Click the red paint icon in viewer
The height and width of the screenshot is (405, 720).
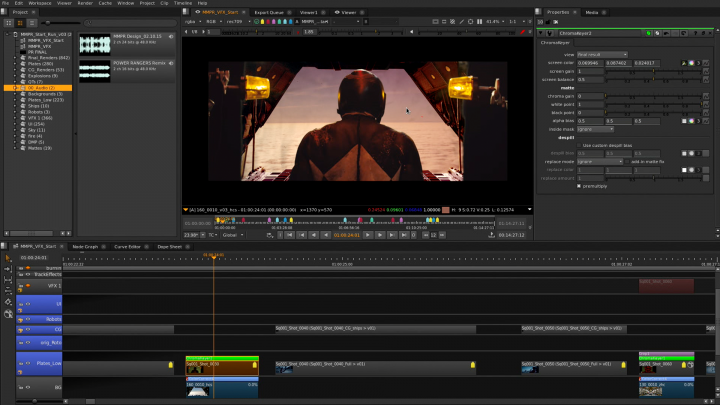click(523, 32)
